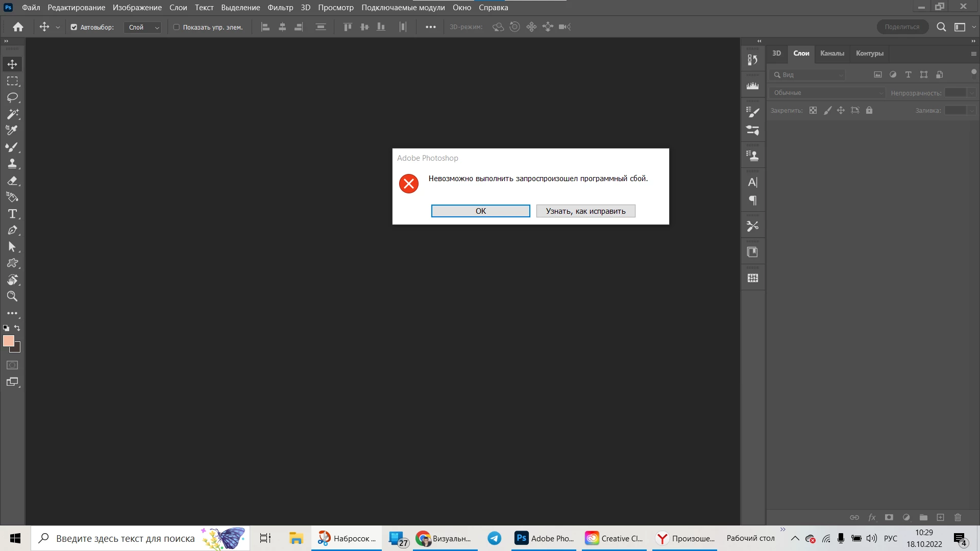Enable Показать упр. элем. checkbox
The width and height of the screenshot is (980, 551).
pos(177,27)
